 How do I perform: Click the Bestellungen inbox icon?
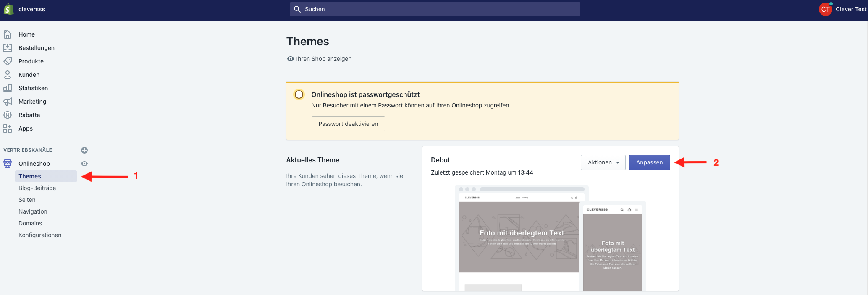[8, 48]
